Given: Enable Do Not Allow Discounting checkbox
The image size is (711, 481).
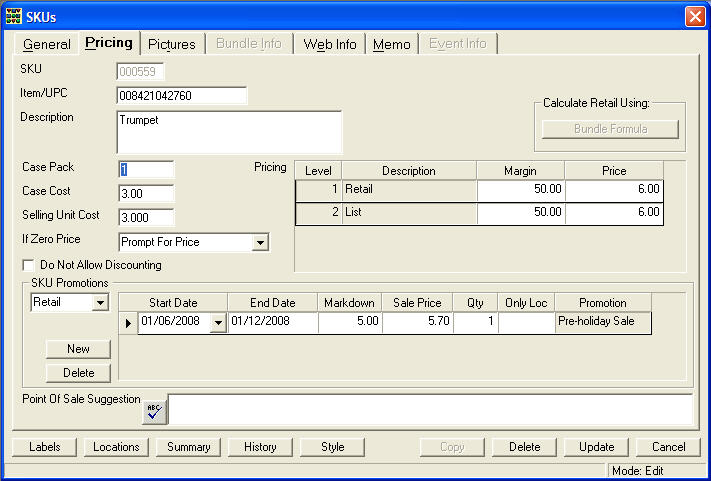Looking at the screenshot, I should tap(28, 265).
